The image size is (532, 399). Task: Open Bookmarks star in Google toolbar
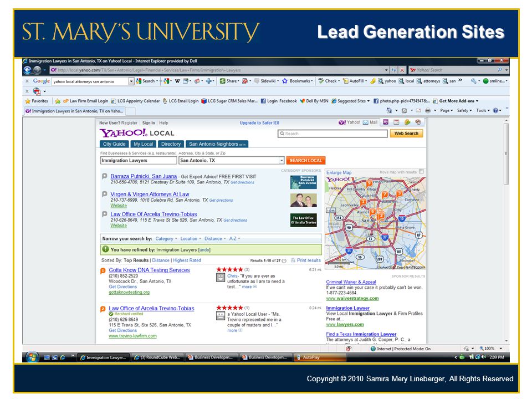[x=297, y=81]
